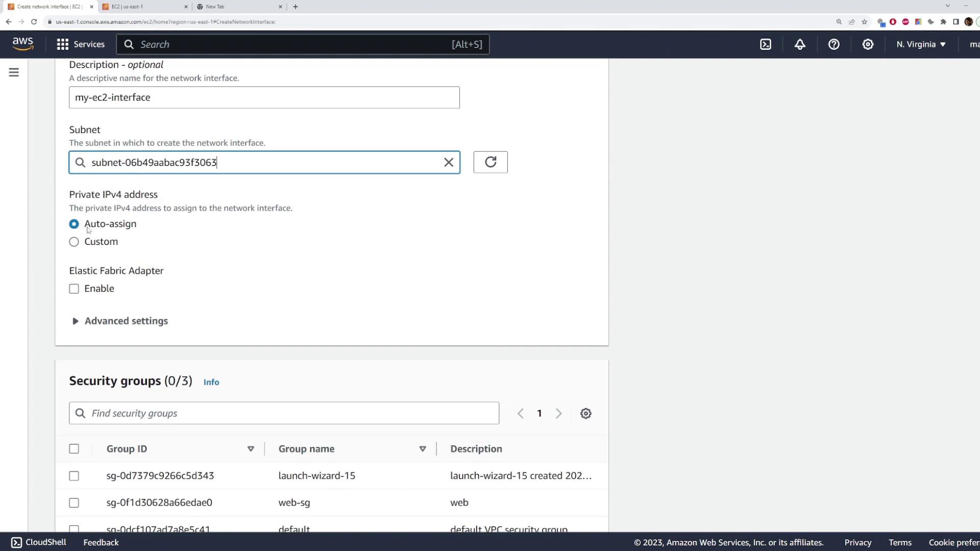Open console settings gear in navbar

868,44
